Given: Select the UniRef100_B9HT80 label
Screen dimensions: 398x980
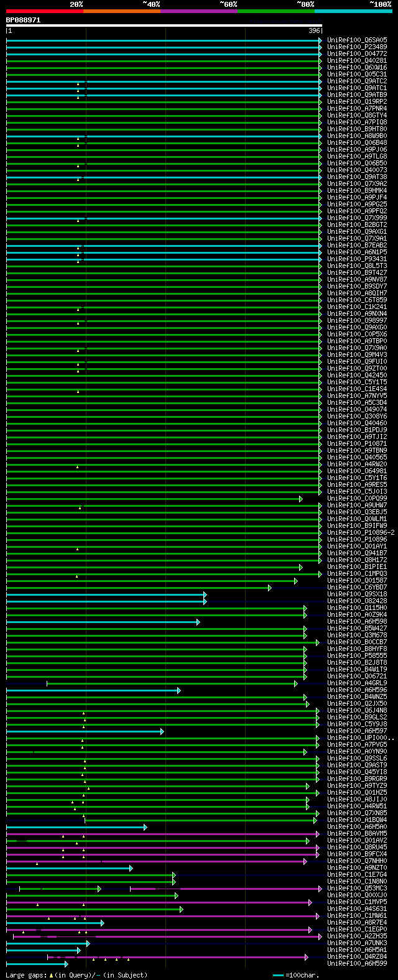Looking at the screenshot, I should [357, 129].
